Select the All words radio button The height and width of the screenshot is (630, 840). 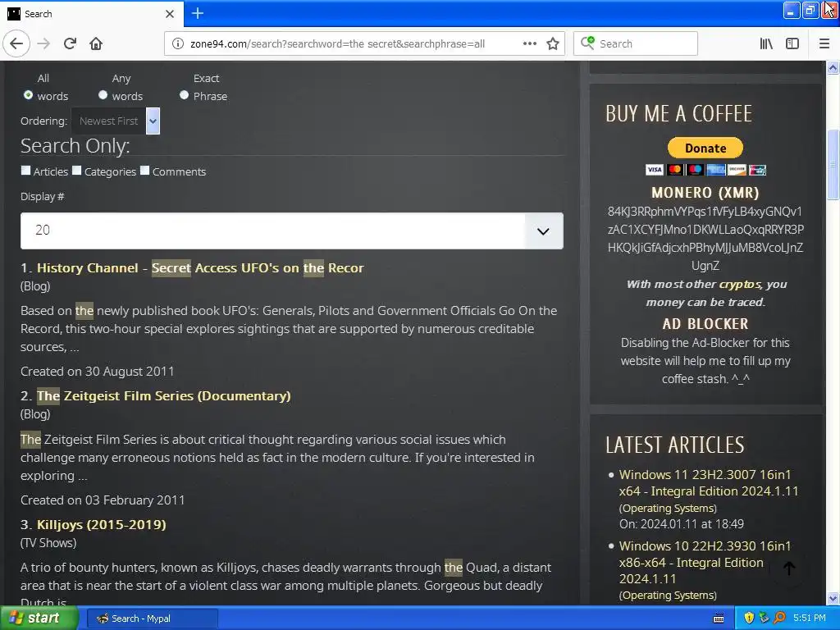29,95
